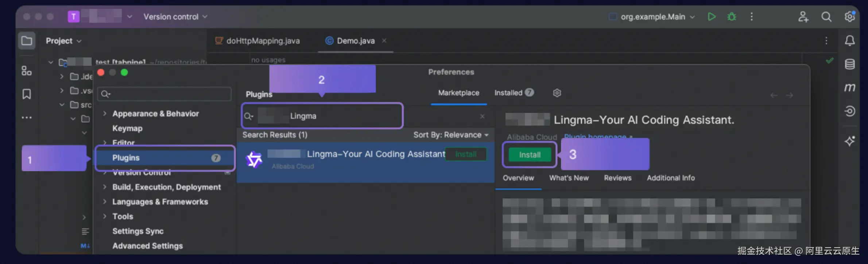Open the Lingma swirl icon in right sidebar
The image size is (868, 264).
pyautogui.click(x=850, y=111)
